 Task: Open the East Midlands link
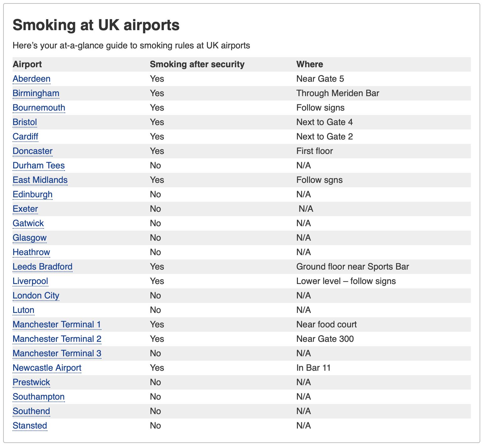(x=40, y=180)
